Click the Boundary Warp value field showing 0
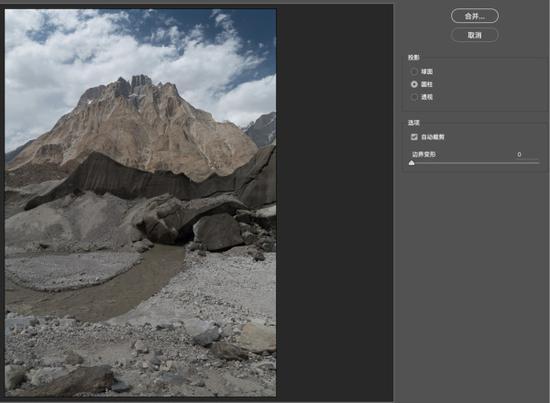 click(x=519, y=154)
